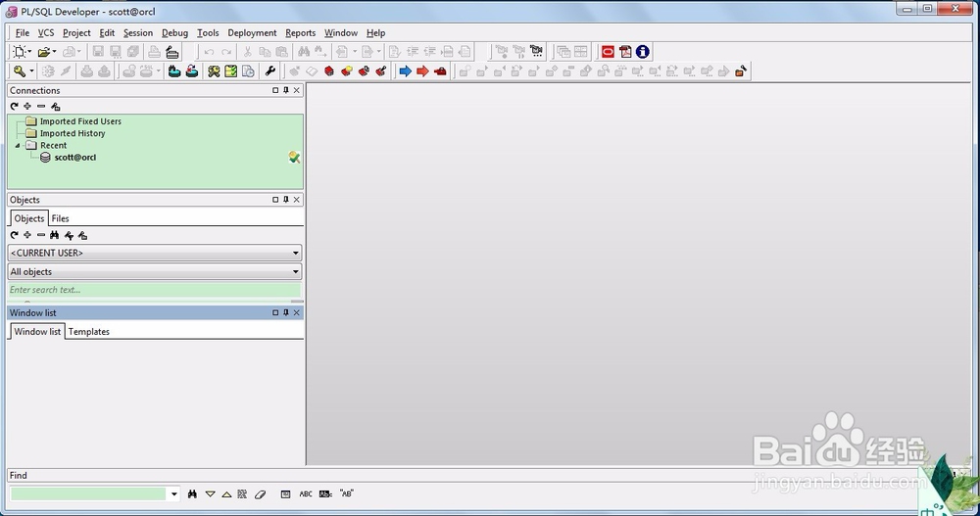Open the Reports menu
The height and width of the screenshot is (516, 980).
click(300, 33)
